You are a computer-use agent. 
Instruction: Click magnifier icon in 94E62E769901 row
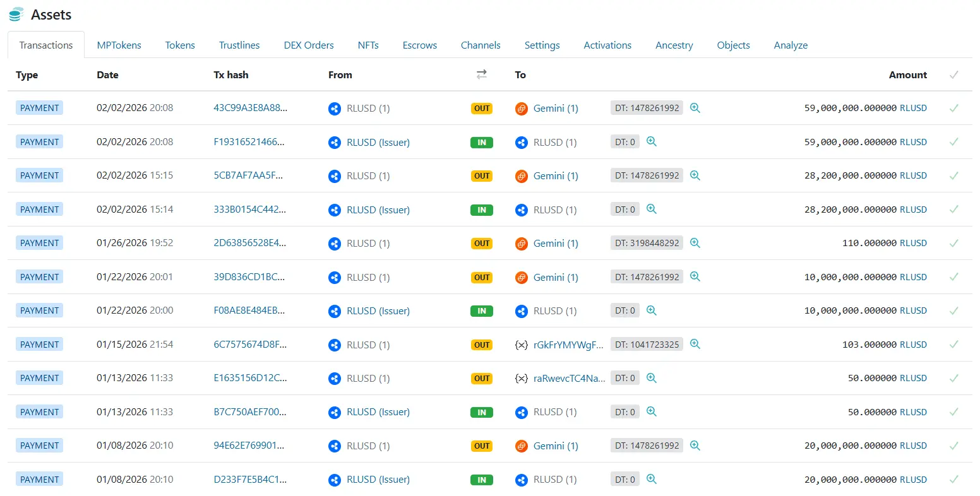[695, 446]
